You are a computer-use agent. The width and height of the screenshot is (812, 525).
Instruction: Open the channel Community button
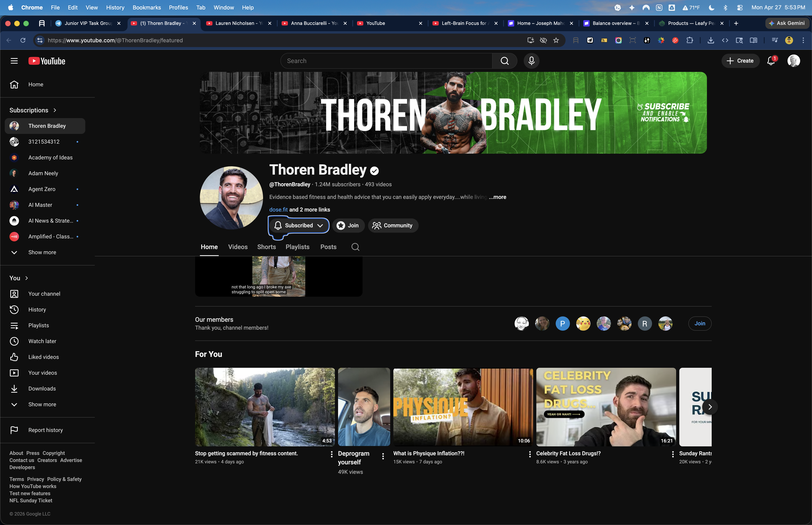point(393,225)
